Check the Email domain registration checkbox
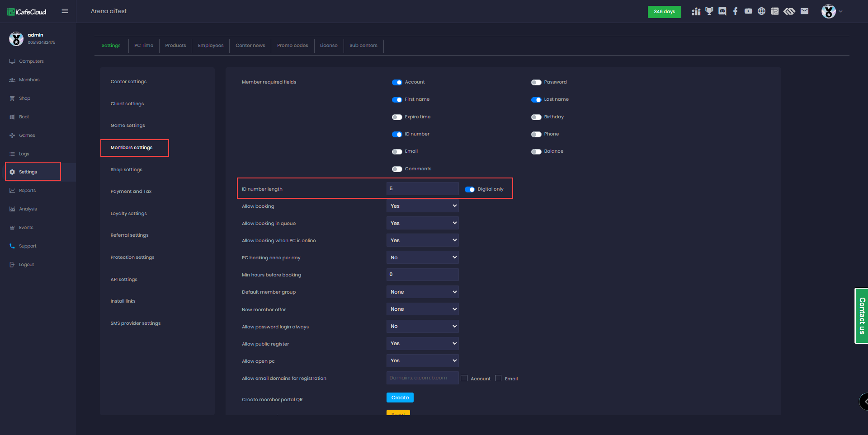The height and width of the screenshot is (435, 868). [x=498, y=379]
